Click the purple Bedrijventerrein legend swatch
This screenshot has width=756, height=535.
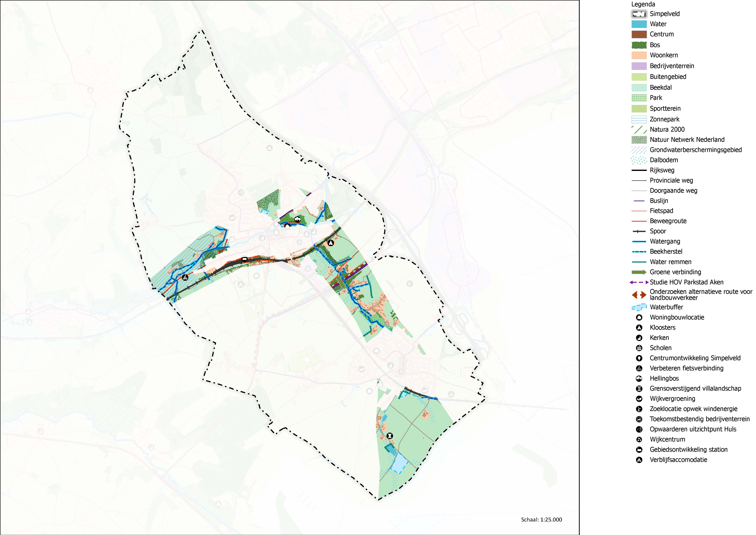point(639,66)
